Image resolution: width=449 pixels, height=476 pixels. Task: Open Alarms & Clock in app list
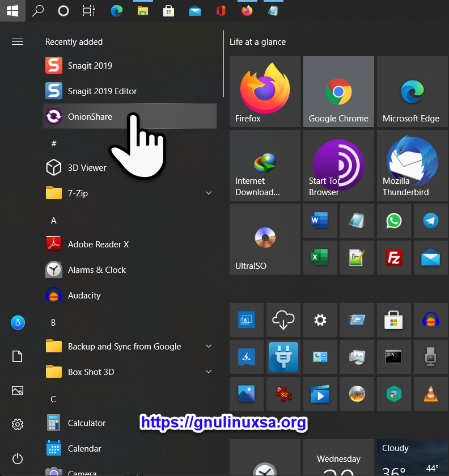pos(130,269)
